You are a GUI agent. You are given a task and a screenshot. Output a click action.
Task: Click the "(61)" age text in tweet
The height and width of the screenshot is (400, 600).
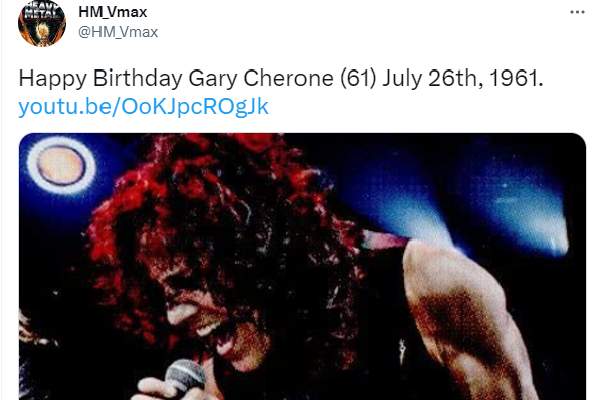358,79
